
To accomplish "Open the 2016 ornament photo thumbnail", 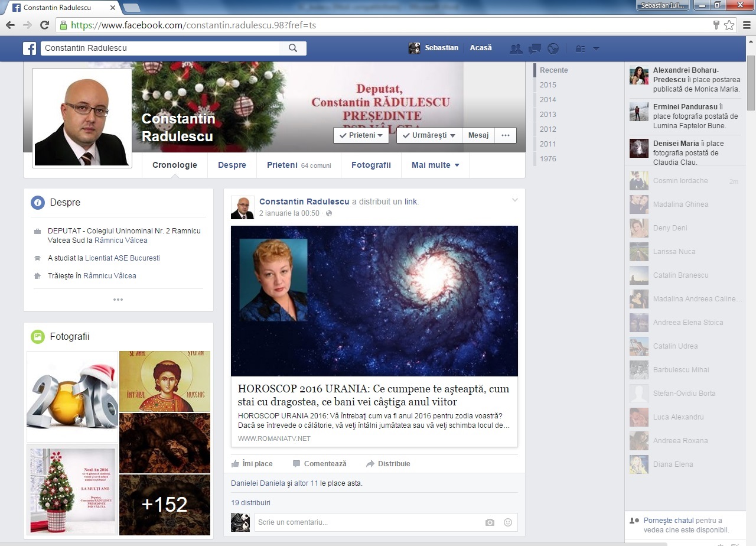I will [73, 396].
